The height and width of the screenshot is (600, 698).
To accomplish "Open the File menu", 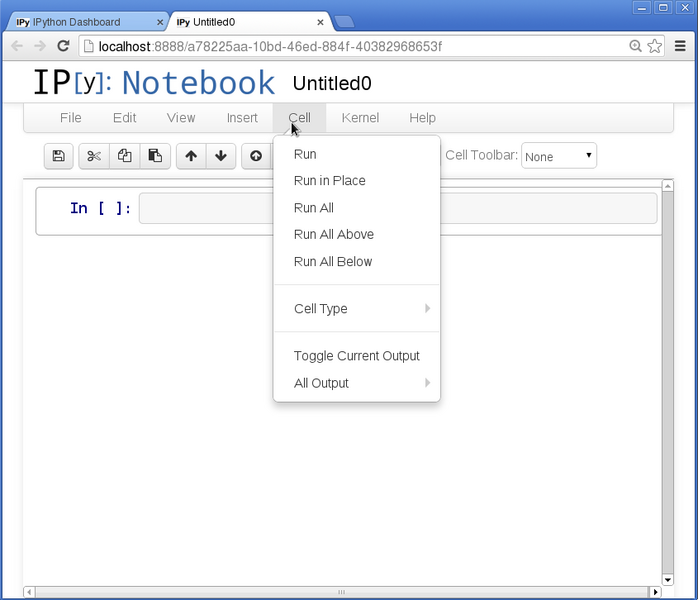I will tap(71, 118).
